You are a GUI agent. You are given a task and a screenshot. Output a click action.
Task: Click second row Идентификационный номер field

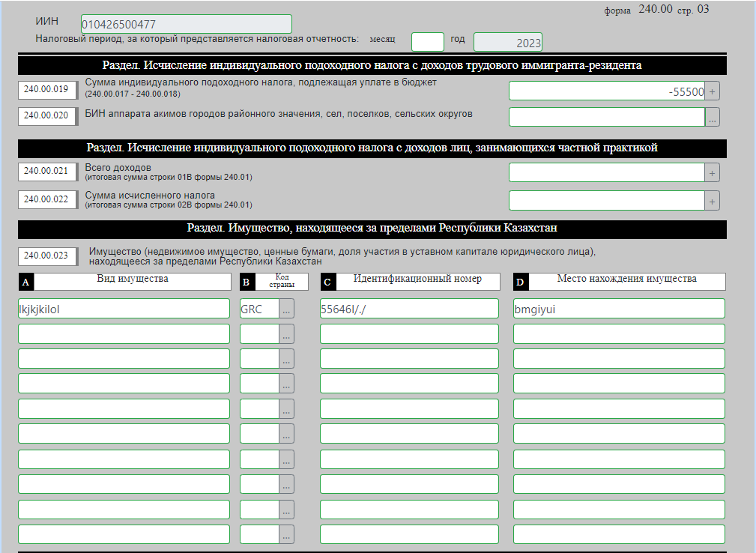coord(409,333)
